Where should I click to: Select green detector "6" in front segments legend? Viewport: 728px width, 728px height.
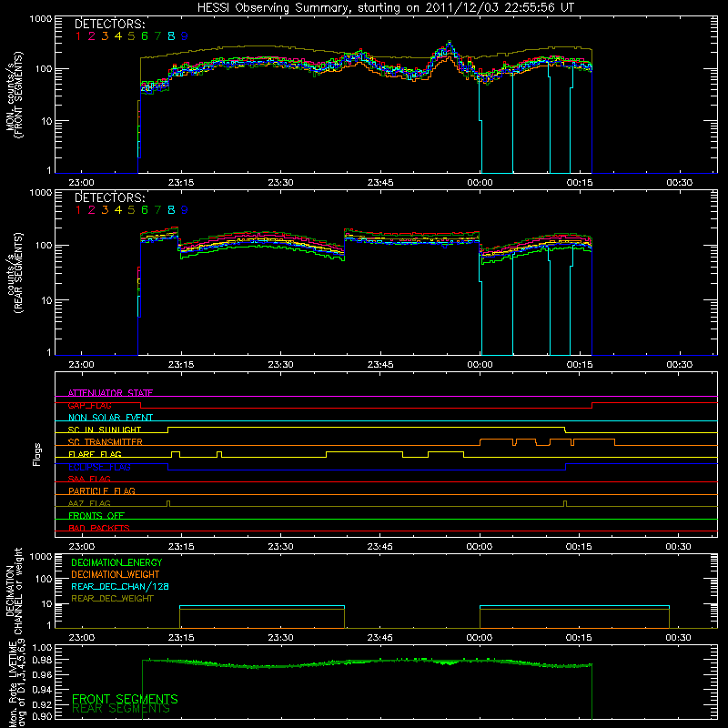pyautogui.click(x=145, y=35)
